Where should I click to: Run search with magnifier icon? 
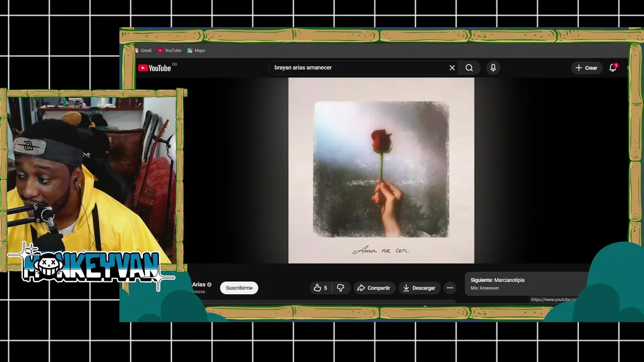(x=469, y=68)
